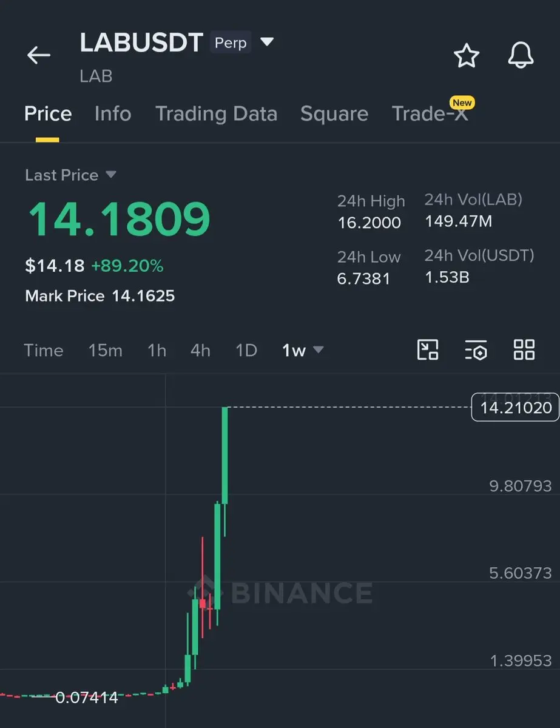Tap the back arrow icon
Image resolution: width=560 pixels, height=728 pixels.
(39, 55)
